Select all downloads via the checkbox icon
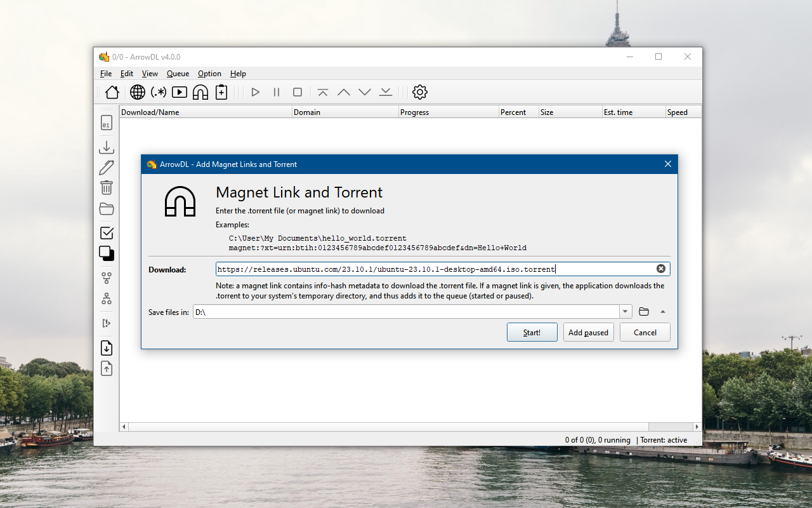The width and height of the screenshot is (812, 508). (106, 233)
